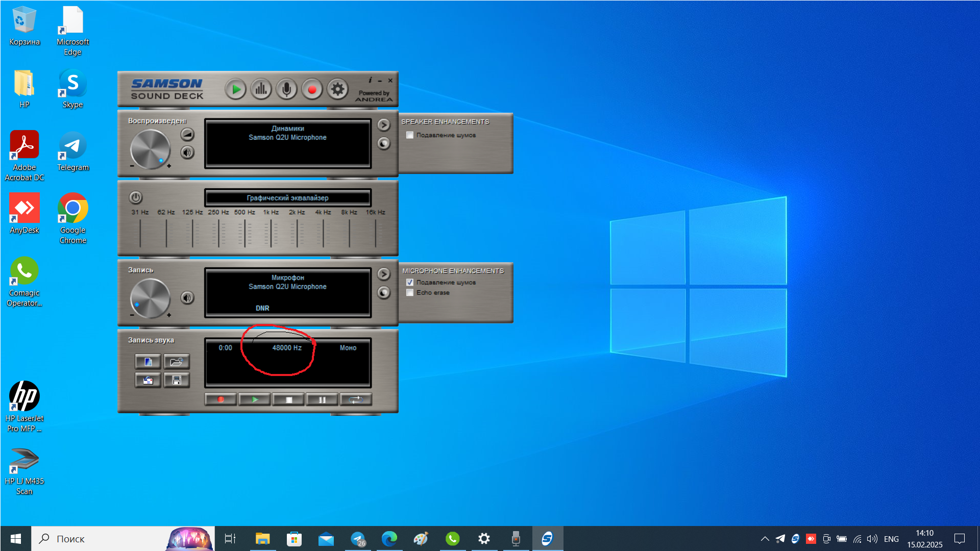Enable the Echo erase checkbox
Image resolution: width=980 pixels, height=551 pixels.
pyautogui.click(x=410, y=292)
